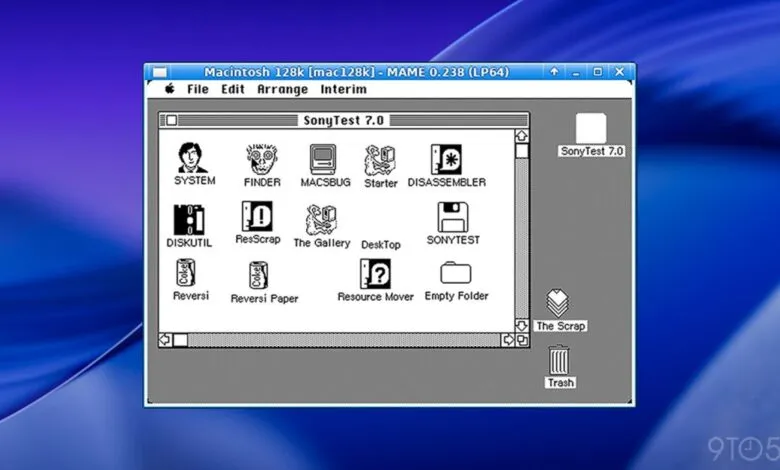Select the Trash can icon
Screen dimensions: 780x470
(559, 360)
